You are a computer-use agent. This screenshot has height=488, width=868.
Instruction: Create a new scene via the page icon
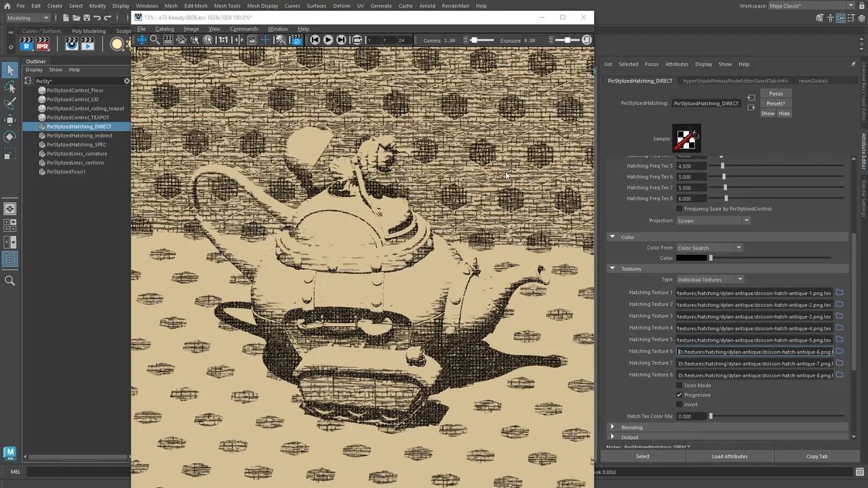pos(66,18)
